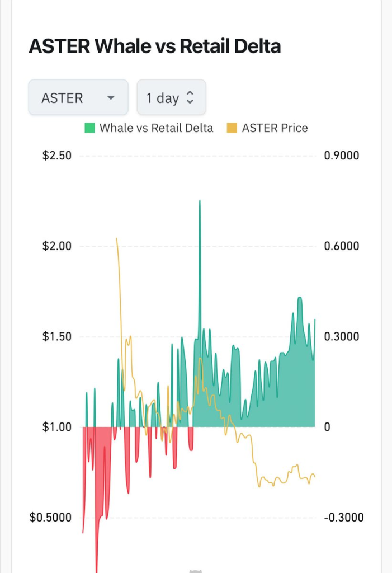Open the 1 day interval selector
Image resolution: width=392 pixels, height=573 pixels.
(171, 98)
